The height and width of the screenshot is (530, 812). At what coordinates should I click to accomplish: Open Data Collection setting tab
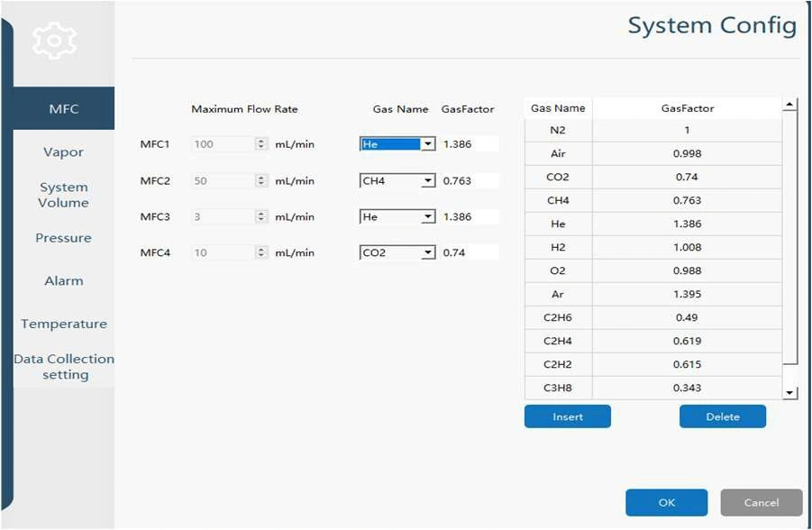(63, 366)
